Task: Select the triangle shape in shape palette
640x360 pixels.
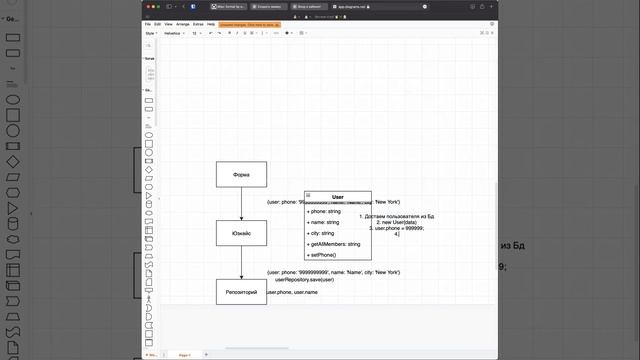Action: click(x=149, y=196)
